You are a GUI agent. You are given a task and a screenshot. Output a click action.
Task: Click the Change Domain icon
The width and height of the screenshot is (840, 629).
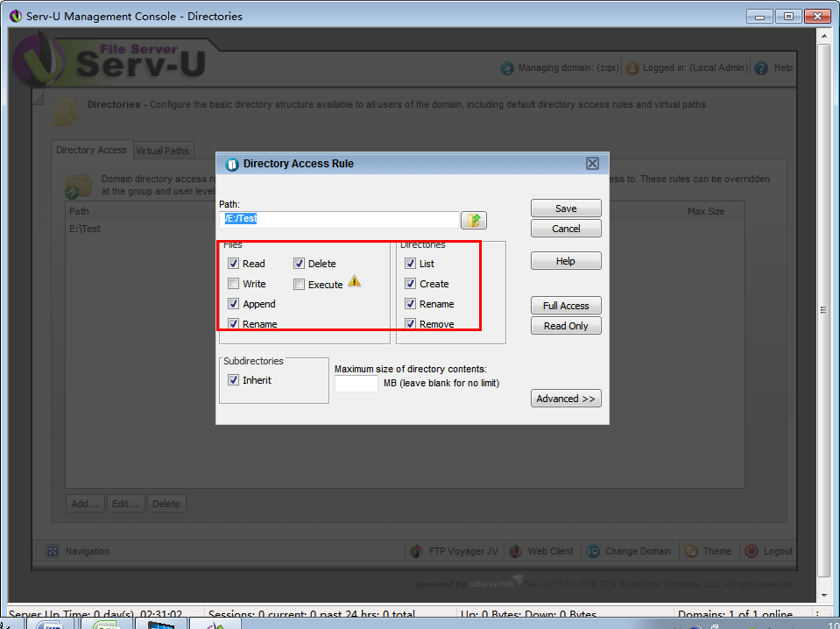point(593,551)
